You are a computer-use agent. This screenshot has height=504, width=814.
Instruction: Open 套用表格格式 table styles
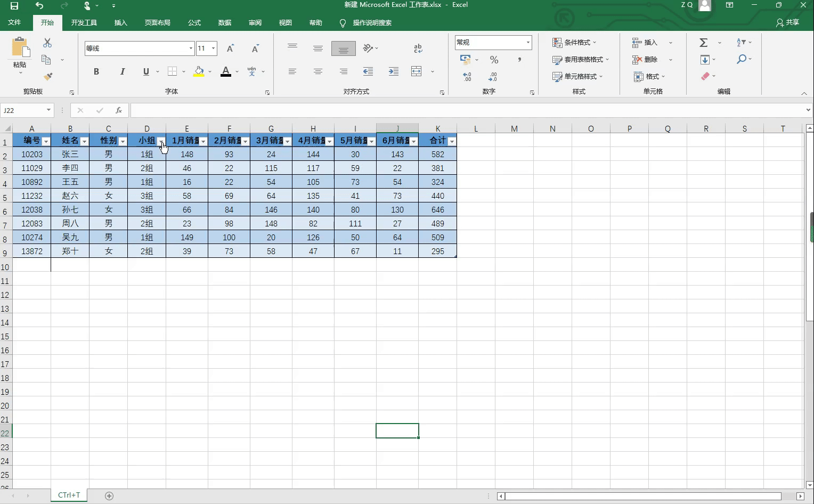pyautogui.click(x=581, y=60)
